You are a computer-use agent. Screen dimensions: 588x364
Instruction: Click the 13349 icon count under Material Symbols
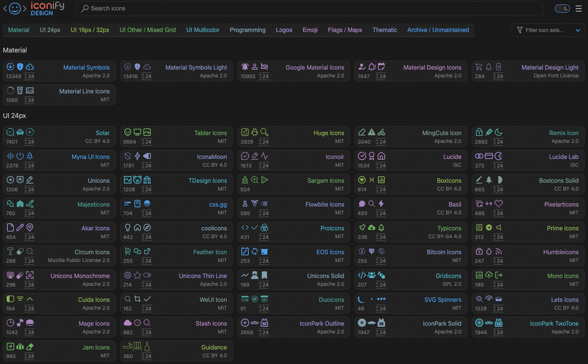coord(13,76)
